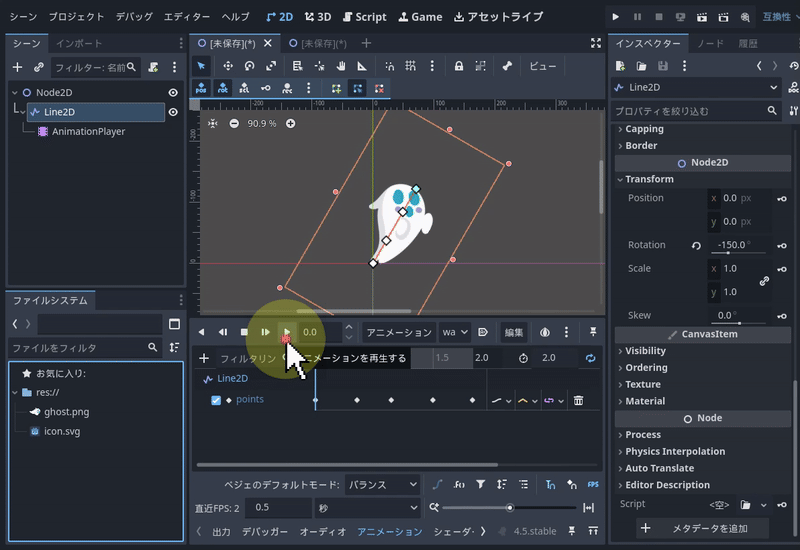Toggle rotation key mask icon
Image resolution: width=800 pixels, height=550 pixels.
point(222,88)
